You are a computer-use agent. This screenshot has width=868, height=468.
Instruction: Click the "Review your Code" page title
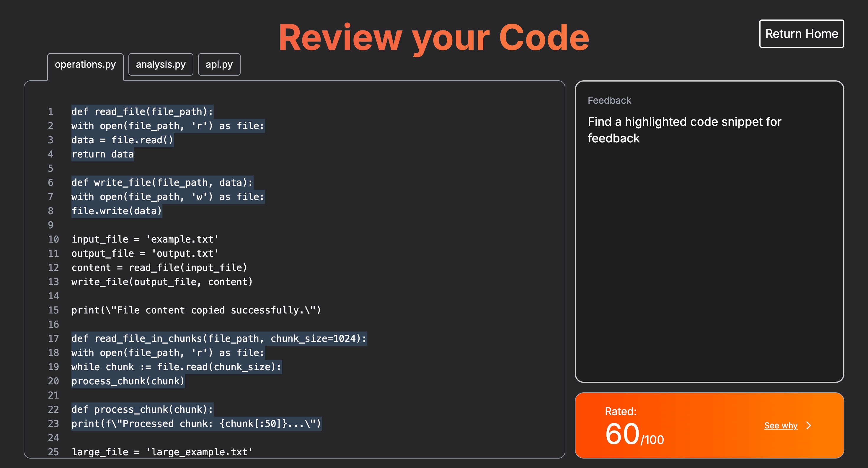pyautogui.click(x=434, y=38)
